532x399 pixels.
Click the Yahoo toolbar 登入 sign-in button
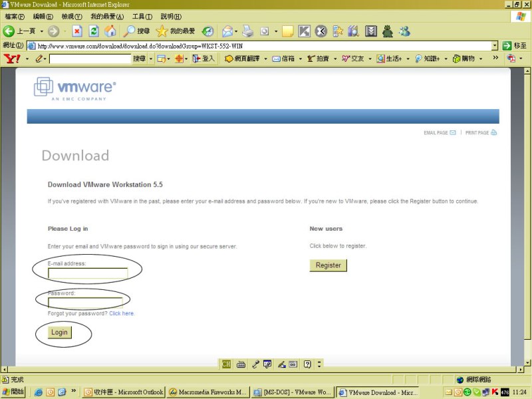203,59
